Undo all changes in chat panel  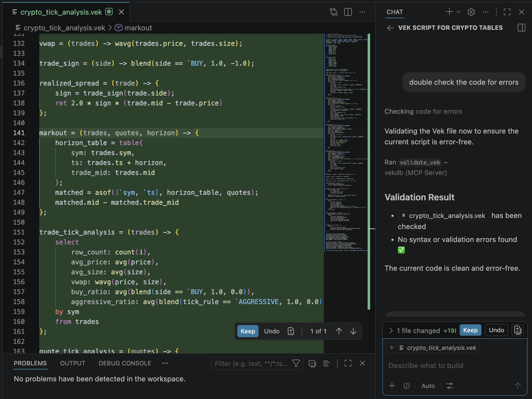coord(496,330)
